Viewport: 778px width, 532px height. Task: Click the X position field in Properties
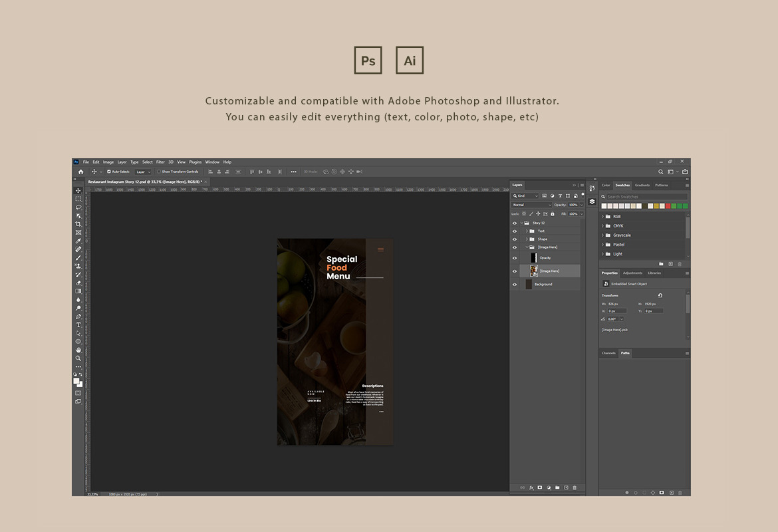617,311
